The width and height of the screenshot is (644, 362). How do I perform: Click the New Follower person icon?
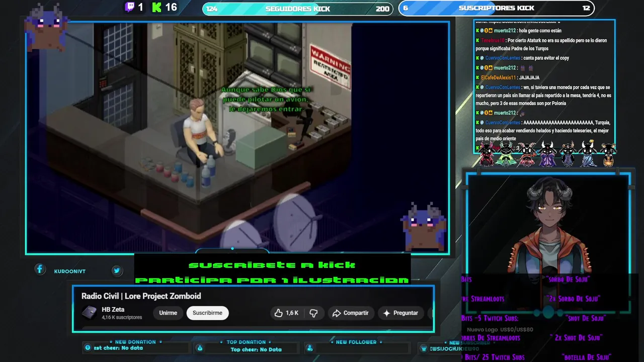coord(310,348)
